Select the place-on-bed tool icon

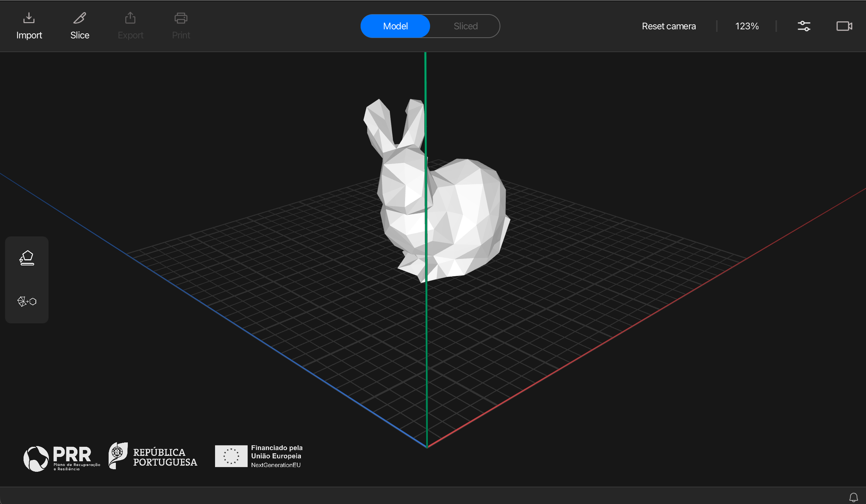[x=27, y=258]
